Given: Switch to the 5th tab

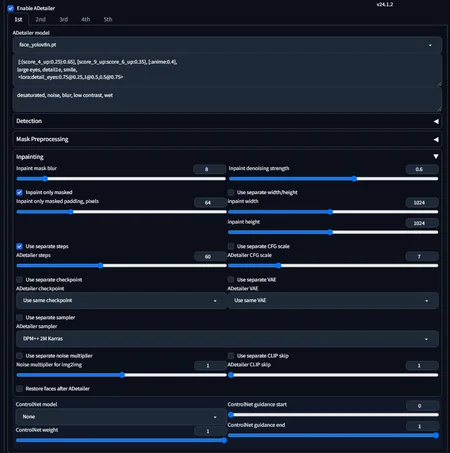Looking at the screenshot, I should (108, 19).
